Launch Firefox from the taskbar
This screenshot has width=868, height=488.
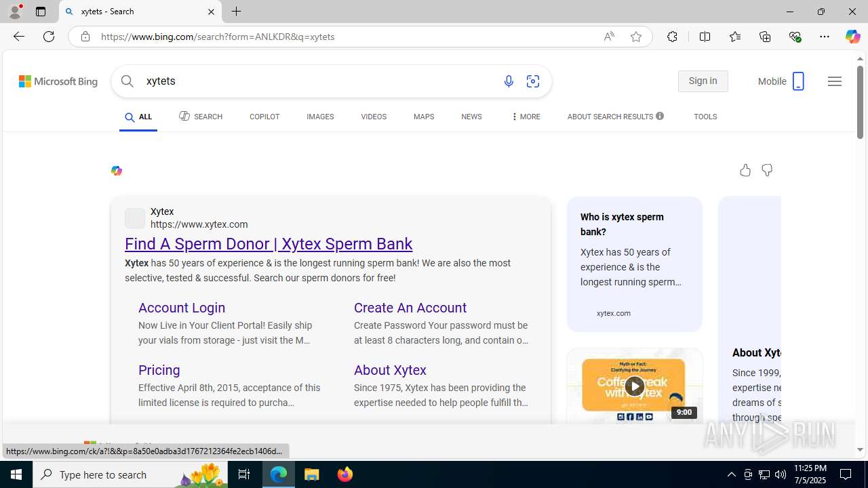coord(344,474)
